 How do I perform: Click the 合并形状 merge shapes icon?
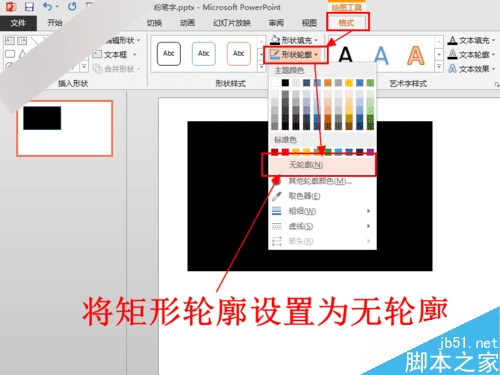[97, 69]
